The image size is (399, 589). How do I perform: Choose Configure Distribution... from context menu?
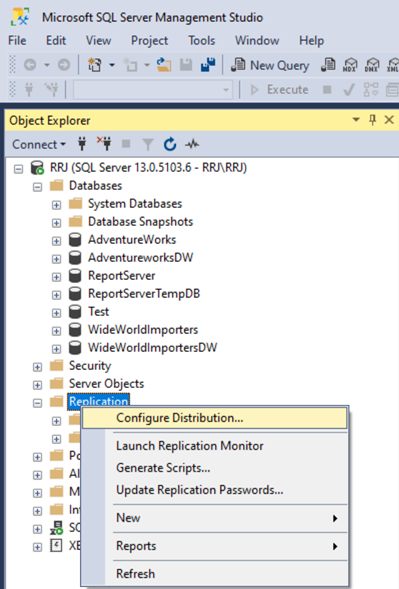tap(215, 418)
